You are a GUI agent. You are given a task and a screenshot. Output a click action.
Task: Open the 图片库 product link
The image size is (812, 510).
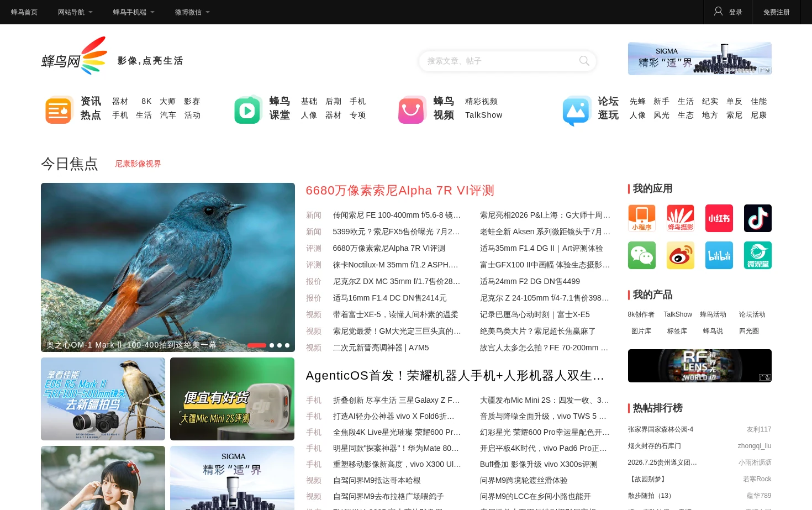pyautogui.click(x=641, y=331)
